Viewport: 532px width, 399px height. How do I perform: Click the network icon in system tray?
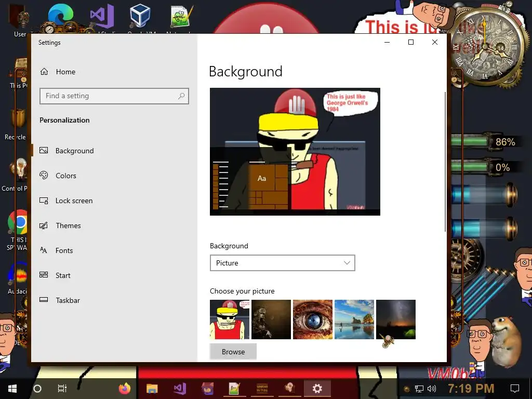(419, 389)
